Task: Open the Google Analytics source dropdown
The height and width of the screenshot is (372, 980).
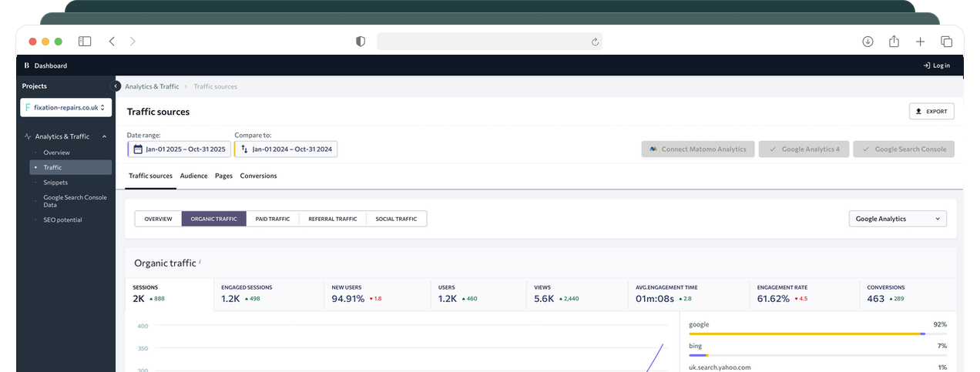Action: pyautogui.click(x=898, y=219)
